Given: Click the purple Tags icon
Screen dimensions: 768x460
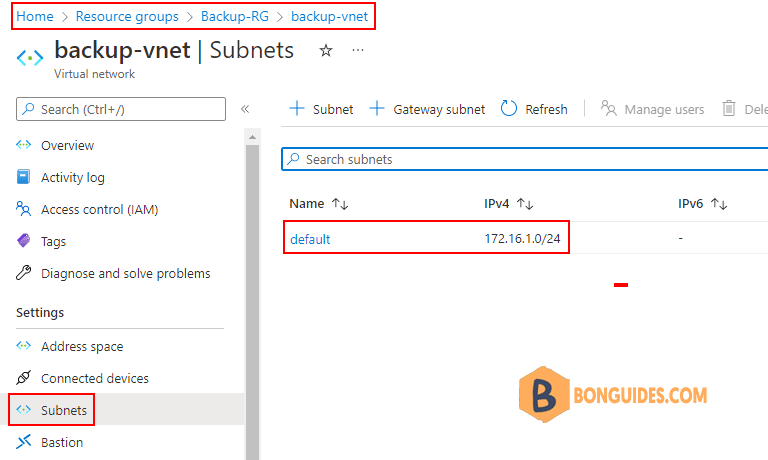Looking at the screenshot, I should (x=24, y=241).
